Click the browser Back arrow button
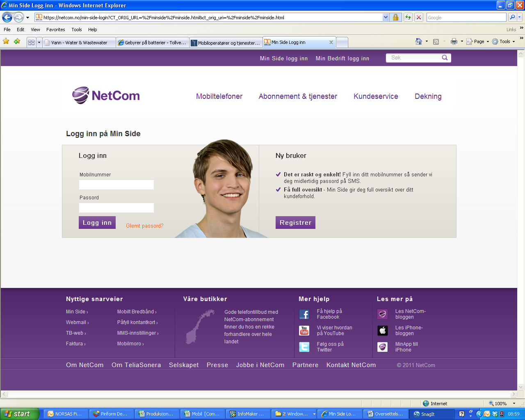Image resolution: width=525 pixels, height=420 pixels. point(7,17)
